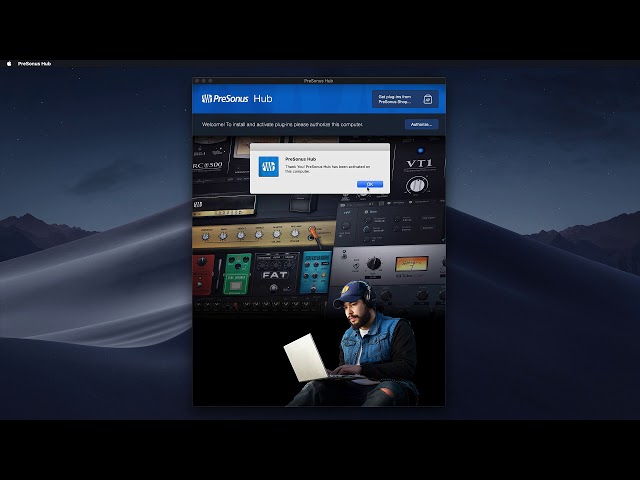Close the PreSonus Hub window
This screenshot has width=640, height=480.
pos(197,81)
